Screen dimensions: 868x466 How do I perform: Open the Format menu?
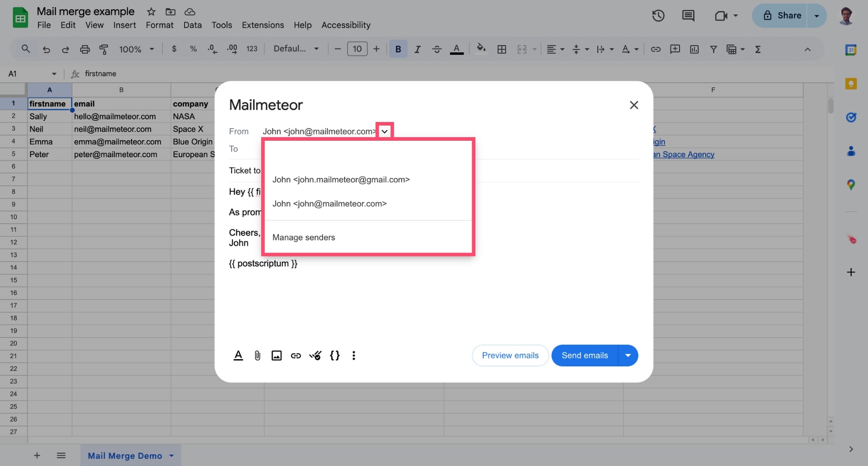pyautogui.click(x=160, y=25)
